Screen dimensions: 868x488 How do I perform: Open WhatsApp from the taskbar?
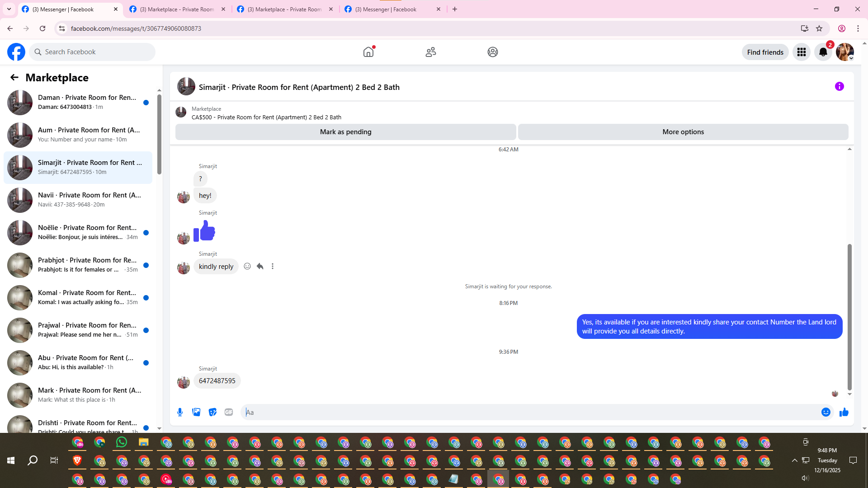pyautogui.click(x=121, y=442)
